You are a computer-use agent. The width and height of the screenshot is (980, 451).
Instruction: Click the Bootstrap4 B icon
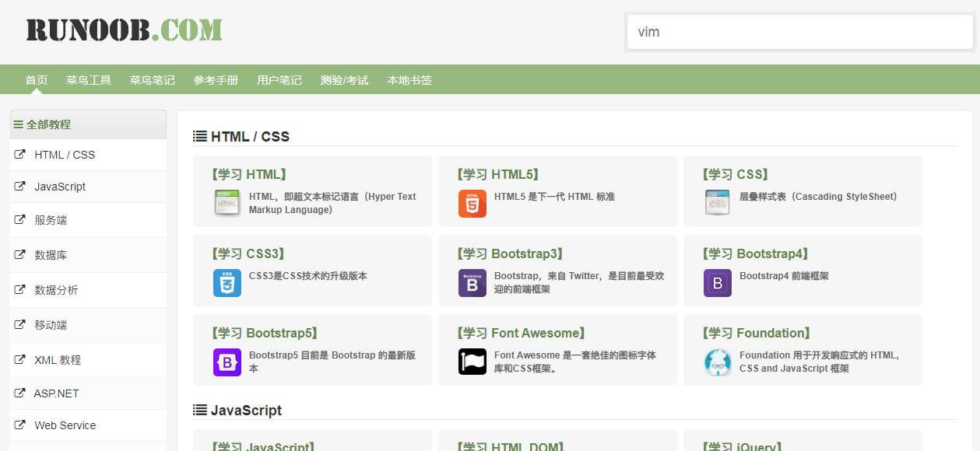(x=718, y=283)
